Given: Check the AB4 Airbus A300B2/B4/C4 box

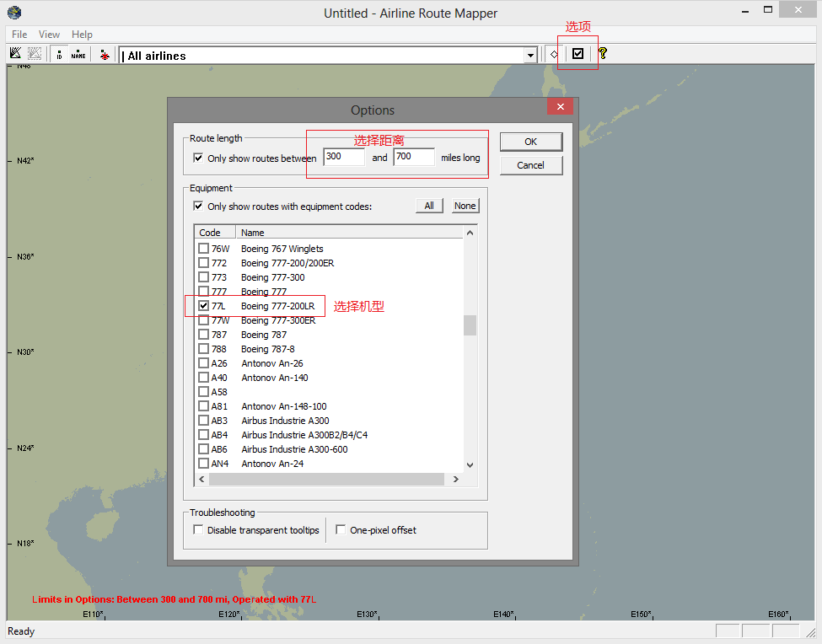Looking at the screenshot, I should pyautogui.click(x=203, y=434).
